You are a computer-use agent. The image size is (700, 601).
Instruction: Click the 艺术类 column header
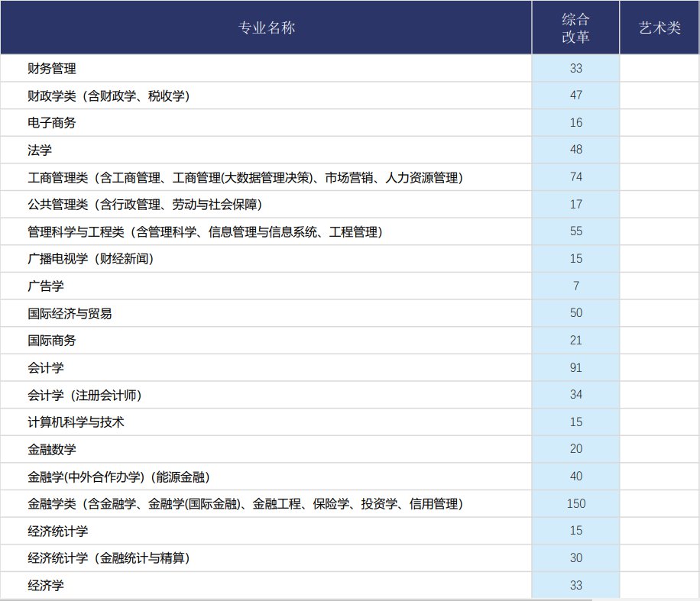pyautogui.click(x=659, y=27)
